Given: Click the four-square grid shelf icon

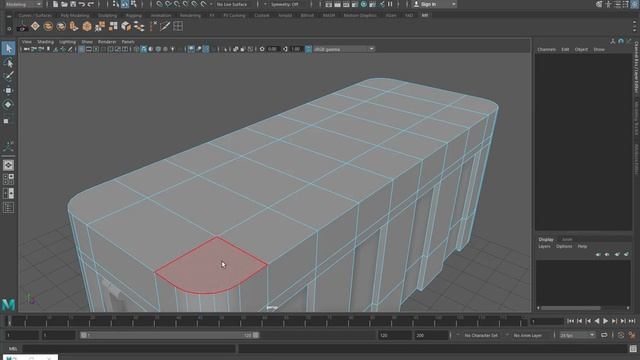Looking at the screenshot, I should [178, 27].
